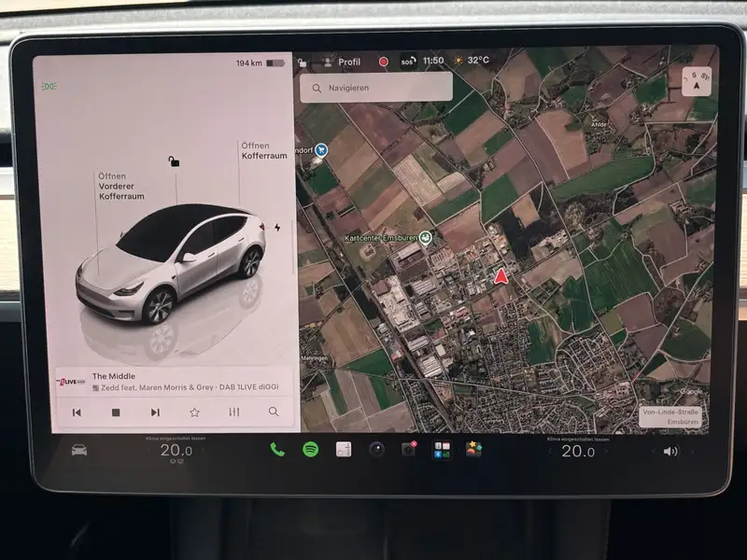Image resolution: width=747 pixels, height=560 pixels.
Task: Toggle the lock icon in the status bar
Action: point(303,63)
